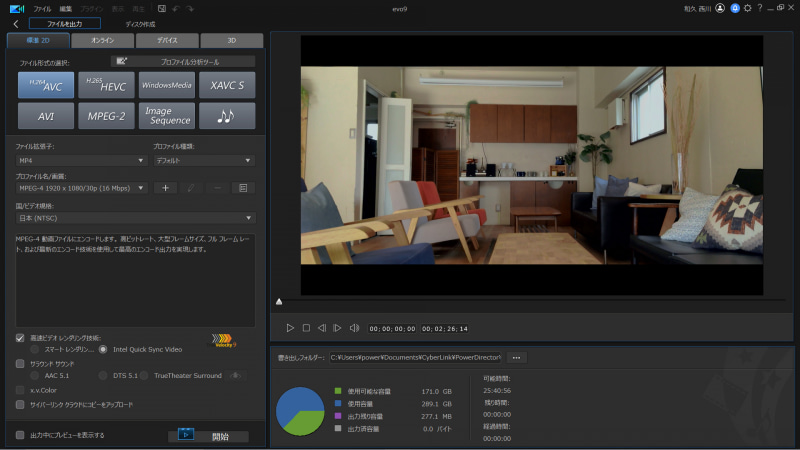The height and width of the screenshot is (450, 800).
Task: Select the スマート レンダリング radio button
Action: 35,349
